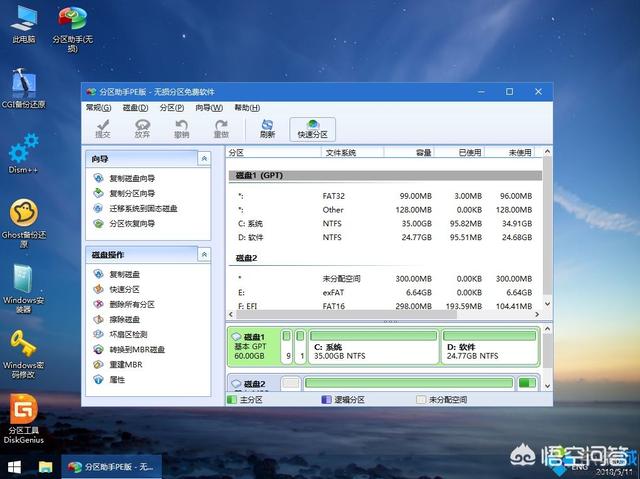This screenshot has width=640, height=479.
Task: Click the 重做 (Redo) toolbar icon
Action: (221, 128)
